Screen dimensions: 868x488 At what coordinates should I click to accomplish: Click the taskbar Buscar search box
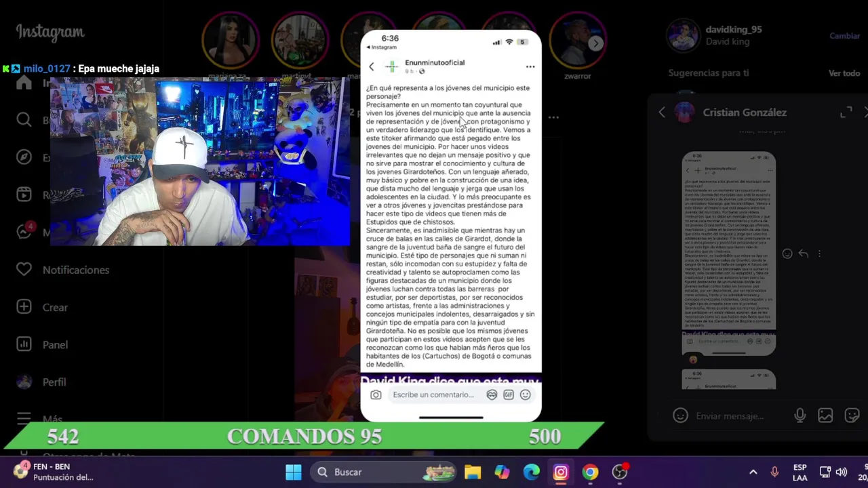(384, 472)
